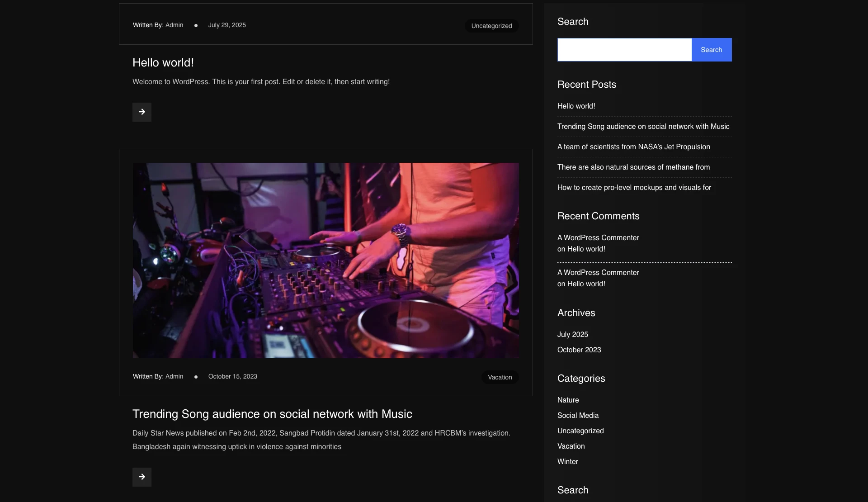The width and height of the screenshot is (868, 502).
Task: Click the July 29, 2025 date
Action: 227,25
